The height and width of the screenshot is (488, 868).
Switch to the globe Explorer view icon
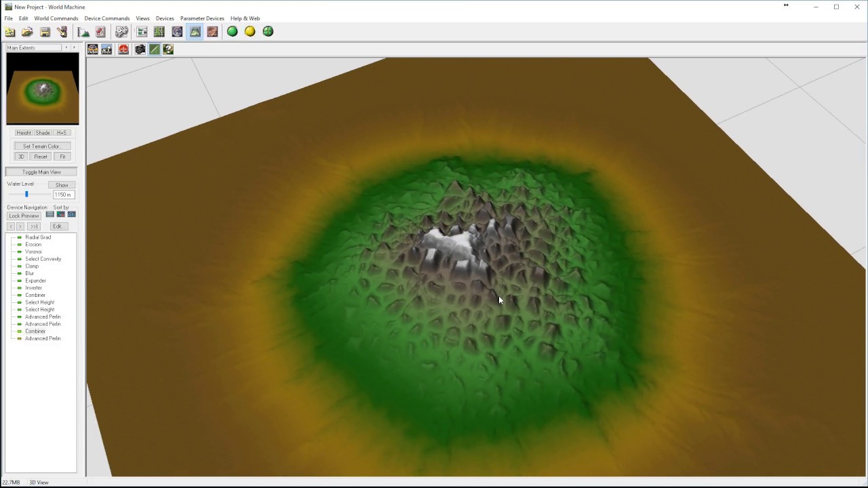point(177,32)
